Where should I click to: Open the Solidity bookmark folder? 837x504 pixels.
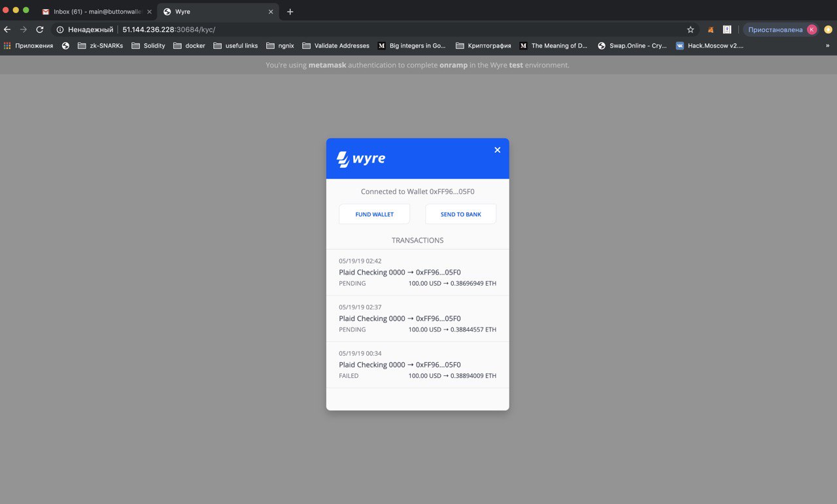coord(148,46)
